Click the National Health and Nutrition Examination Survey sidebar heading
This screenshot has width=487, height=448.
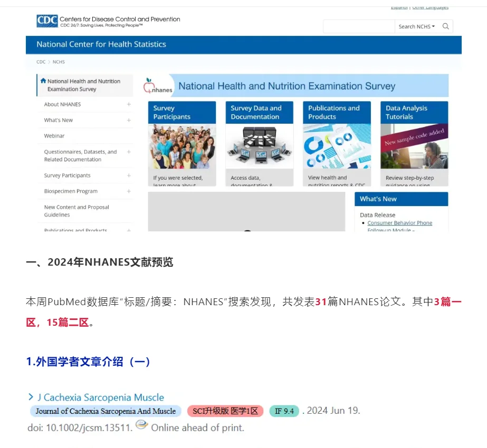click(x=84, y=85)
